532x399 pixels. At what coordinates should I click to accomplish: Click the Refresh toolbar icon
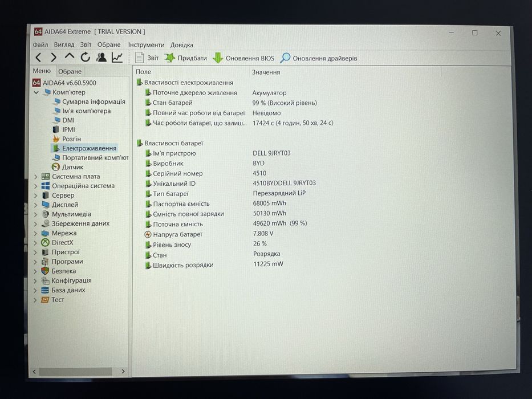pos(85,57)
